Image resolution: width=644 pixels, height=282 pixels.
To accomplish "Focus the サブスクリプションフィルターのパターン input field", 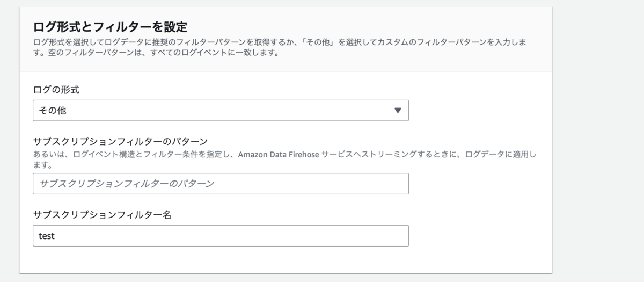I will [221, 184].
